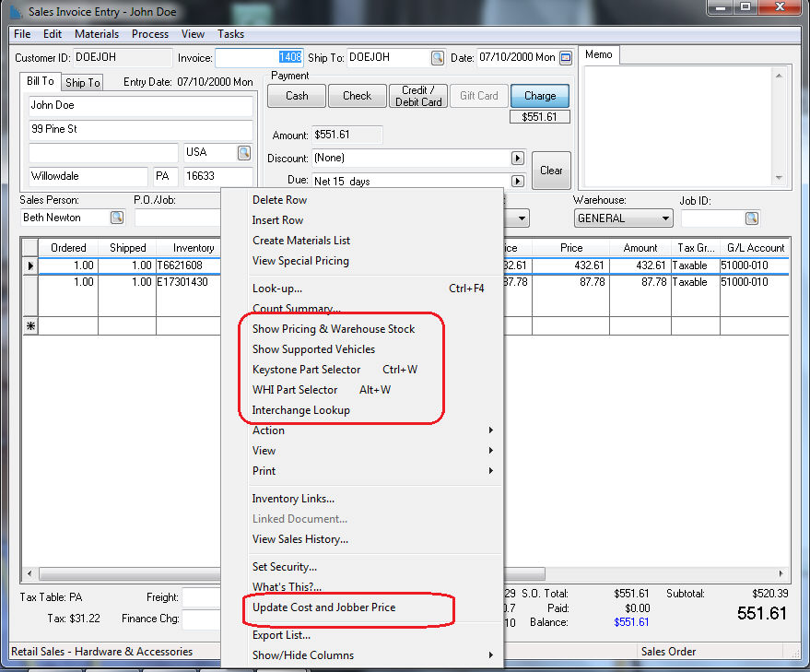Image resolution: width=810 pixels, height=672 pixels.
Task: Select Update Cost and Jobber Price
Action: pos(323,607)
